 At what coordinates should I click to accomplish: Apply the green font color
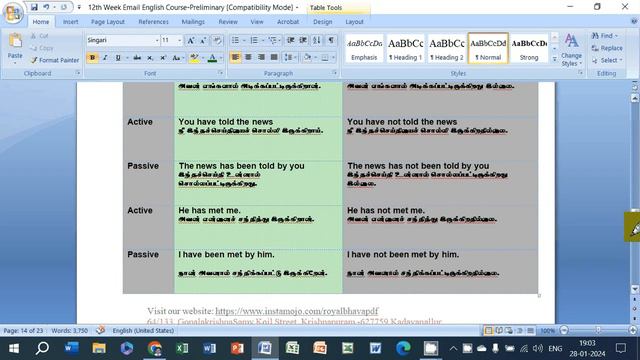coord(212,58)
